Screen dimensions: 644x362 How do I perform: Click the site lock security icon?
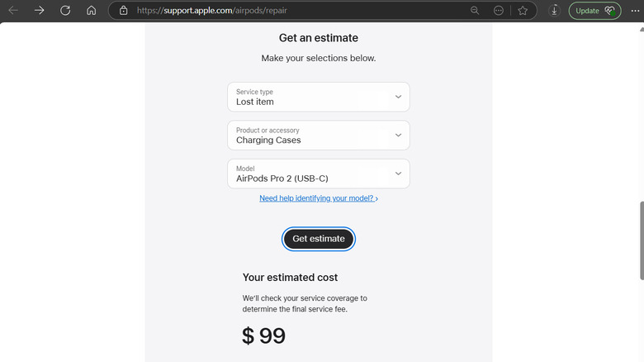[124, 11]
